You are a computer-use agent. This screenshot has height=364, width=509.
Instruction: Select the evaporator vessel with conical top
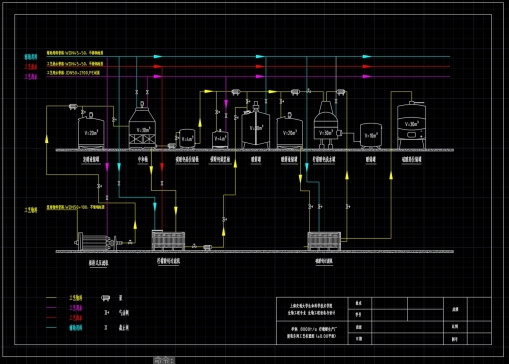point(325,124)
